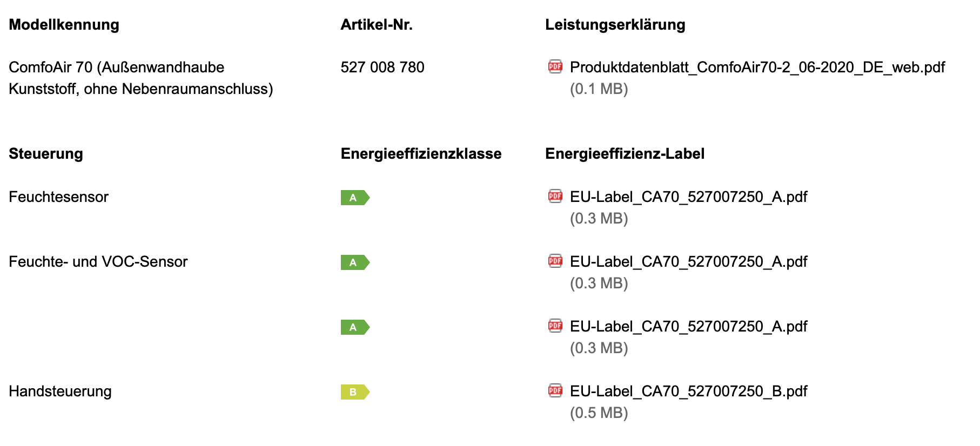Click A energy badge for Feuchte- und VOC-Sensor
The image size is (980, 446).
(355, 262)
